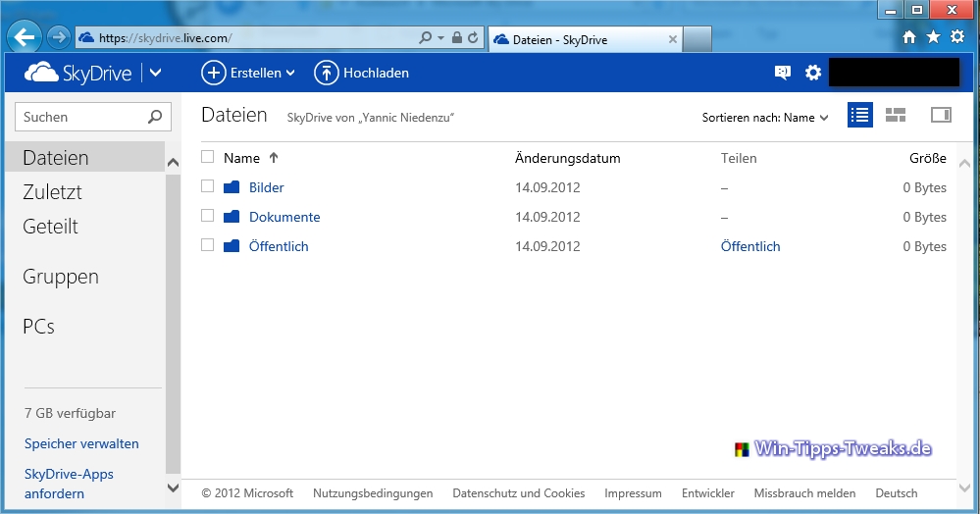Screen dimensions: 980x514
Task: Open the Öffentlich folder name link
Action: (x=279, y=246)
